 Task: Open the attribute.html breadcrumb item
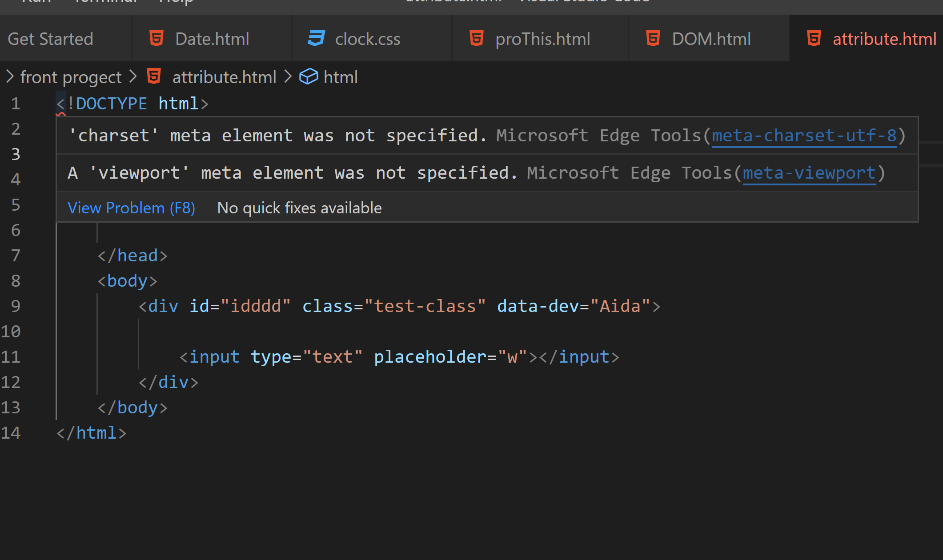tap(224, 77)
